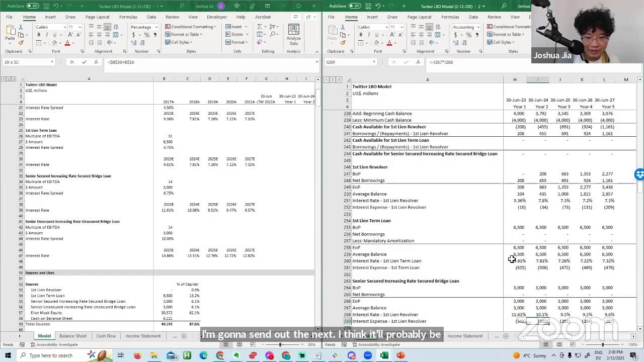Open Developer tab in left window
This screenshot has width=644, height=362.
[217, 17]
